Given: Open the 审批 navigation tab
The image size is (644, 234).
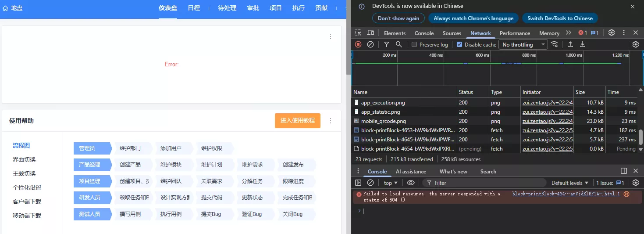Looking at the screenshot, I should coord(253,8).
